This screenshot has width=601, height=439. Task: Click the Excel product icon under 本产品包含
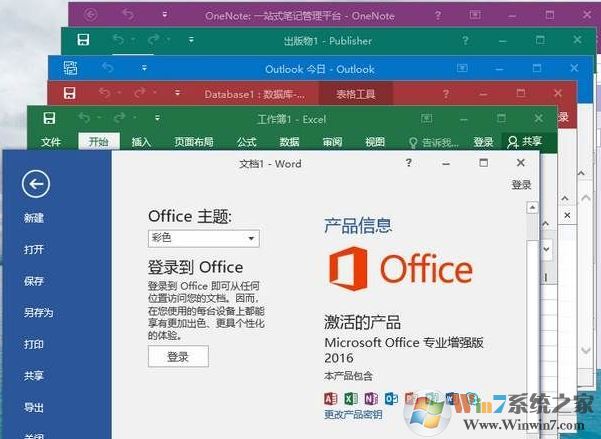[x=351, y=399]
